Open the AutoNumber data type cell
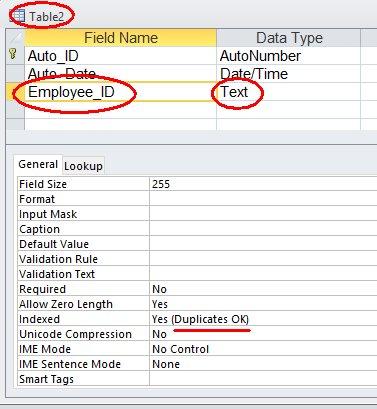 click(289, 56)
